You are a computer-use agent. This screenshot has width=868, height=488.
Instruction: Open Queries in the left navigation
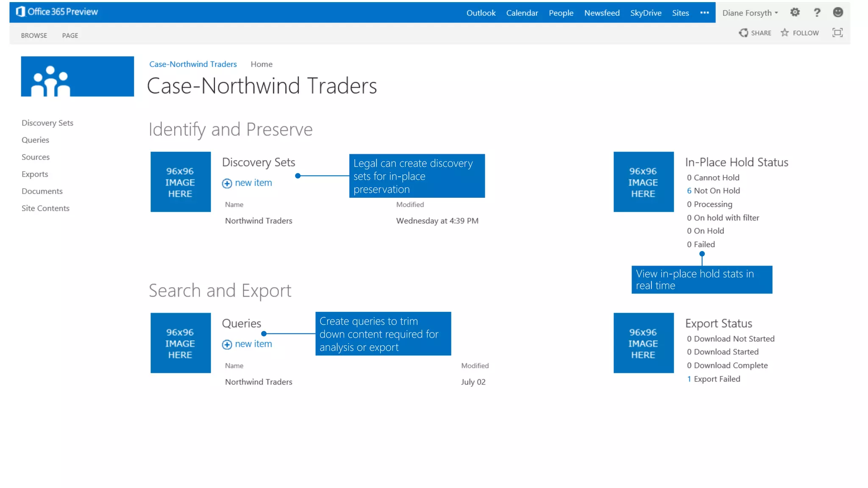36,140
